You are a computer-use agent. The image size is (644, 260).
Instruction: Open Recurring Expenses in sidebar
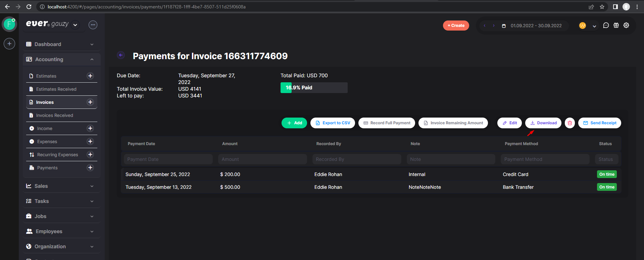pos(57,155)
